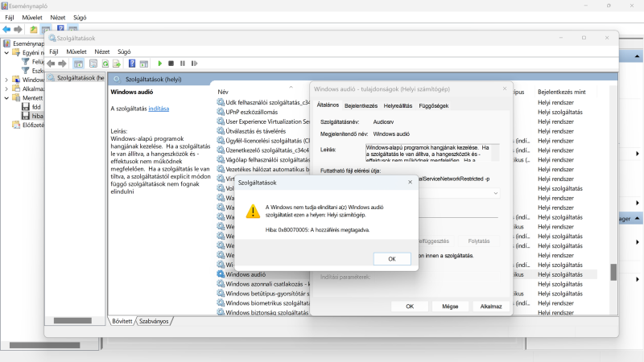Switch to Általános tab in properties dialog
This screenshot has width=644, height=362.
click(328, 105)
